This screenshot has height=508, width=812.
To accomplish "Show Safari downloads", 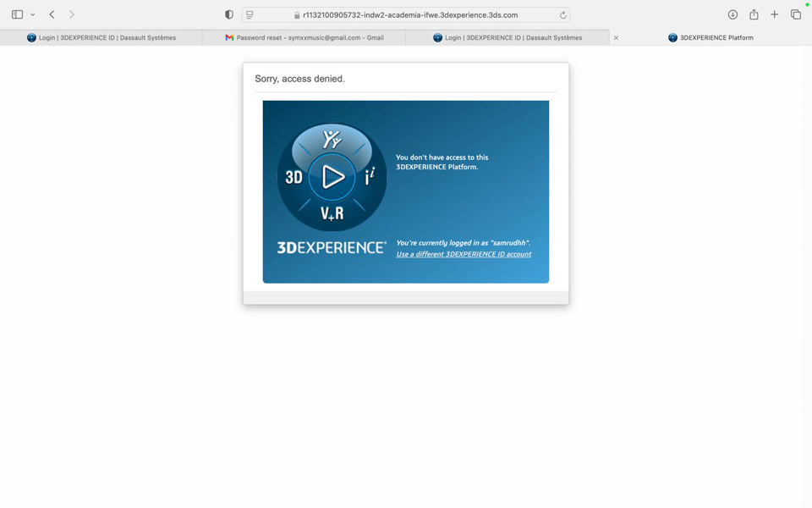I will (732, 14).
